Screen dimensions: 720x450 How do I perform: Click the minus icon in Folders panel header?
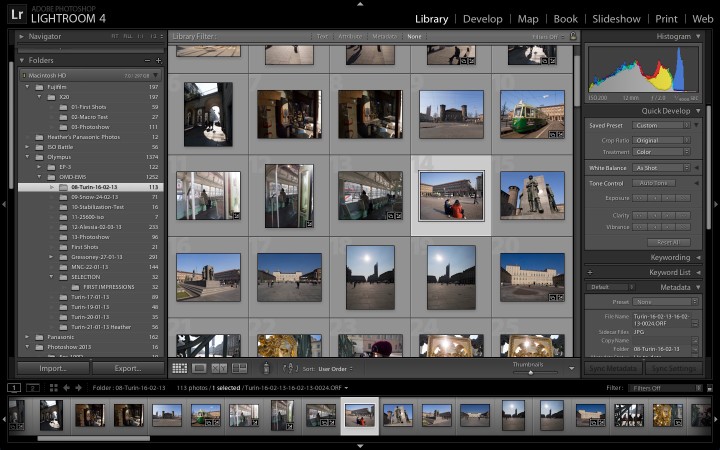(146, 60)
